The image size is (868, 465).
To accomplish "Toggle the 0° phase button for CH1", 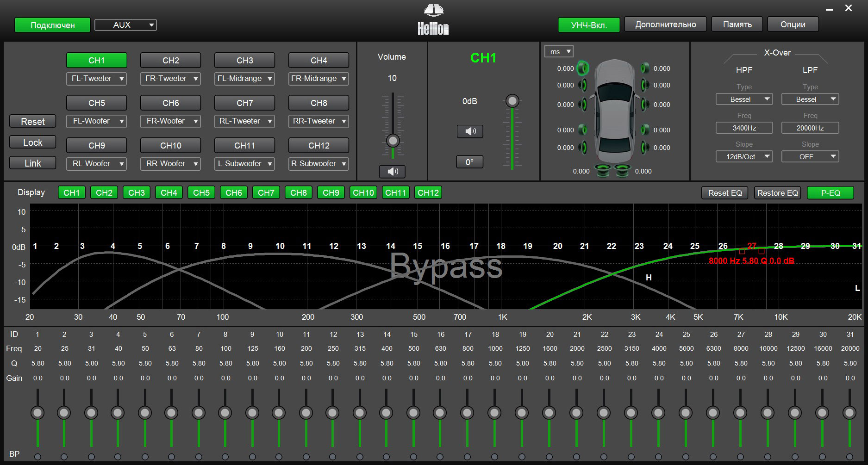I will coord(470,162).
